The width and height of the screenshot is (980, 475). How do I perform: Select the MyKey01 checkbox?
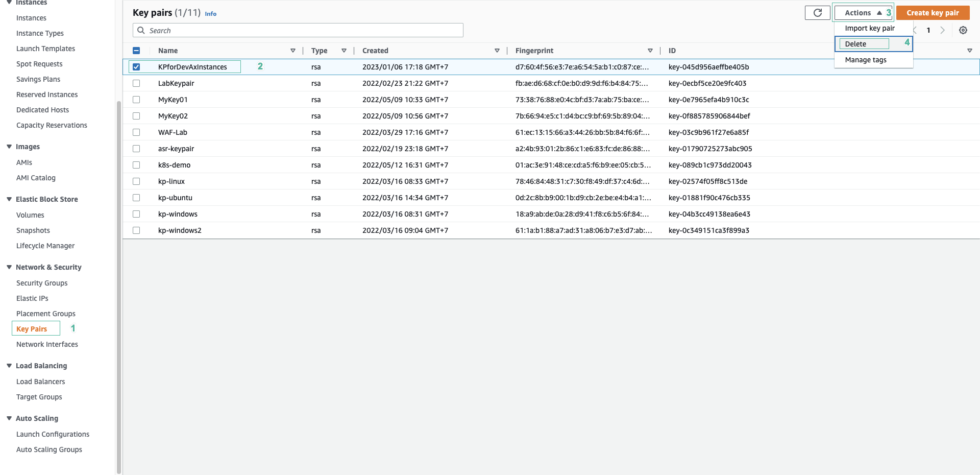[136, 100]
